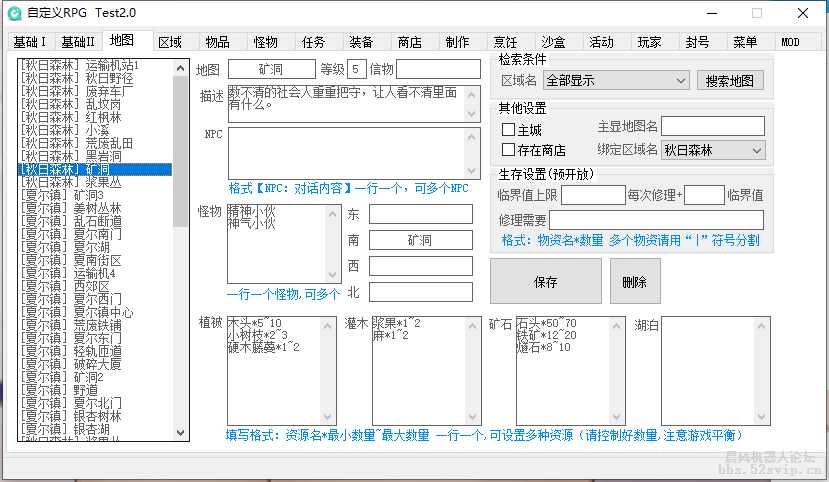Viewport: 829px width, 482px height.
Task: Click the 地图 name field containing 矿洞
Action: coord(272,69)
